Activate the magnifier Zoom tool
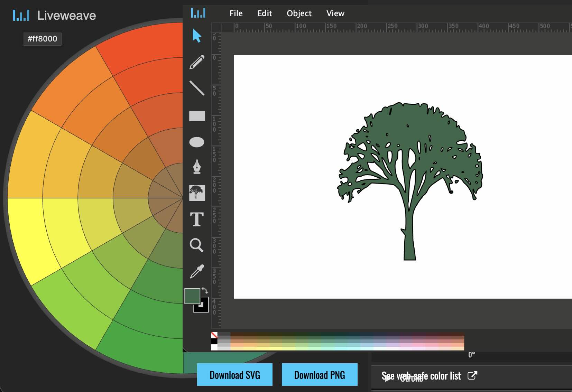The width and height of the screenshot is (572, 392). (x=196, y=245)
